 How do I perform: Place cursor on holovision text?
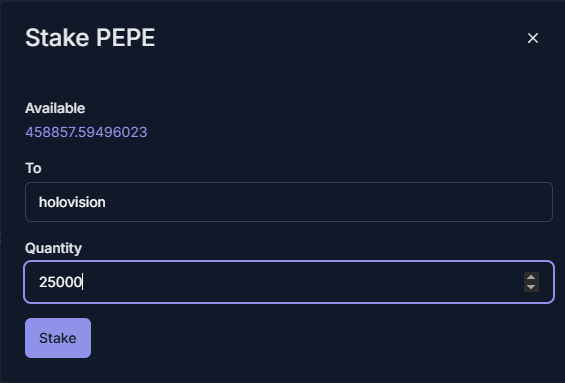tap(72, 202)
